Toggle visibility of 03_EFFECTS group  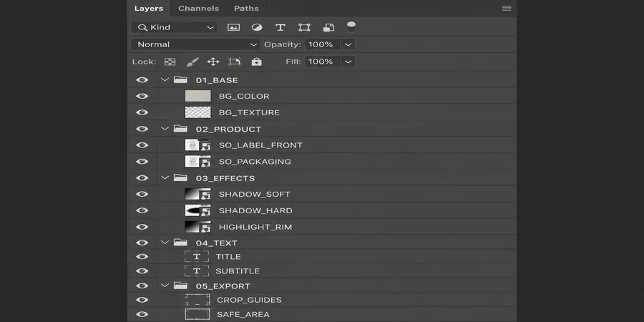[142, 178]
